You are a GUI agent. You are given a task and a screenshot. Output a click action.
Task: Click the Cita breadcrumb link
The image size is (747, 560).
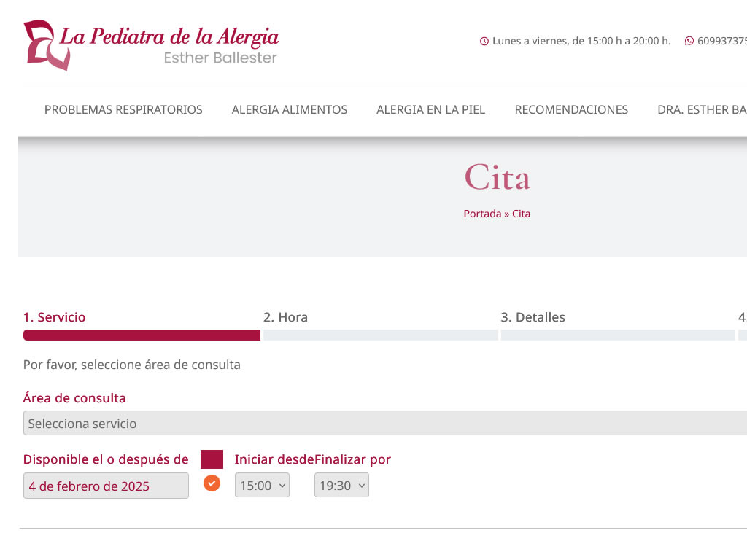(521, 214)
